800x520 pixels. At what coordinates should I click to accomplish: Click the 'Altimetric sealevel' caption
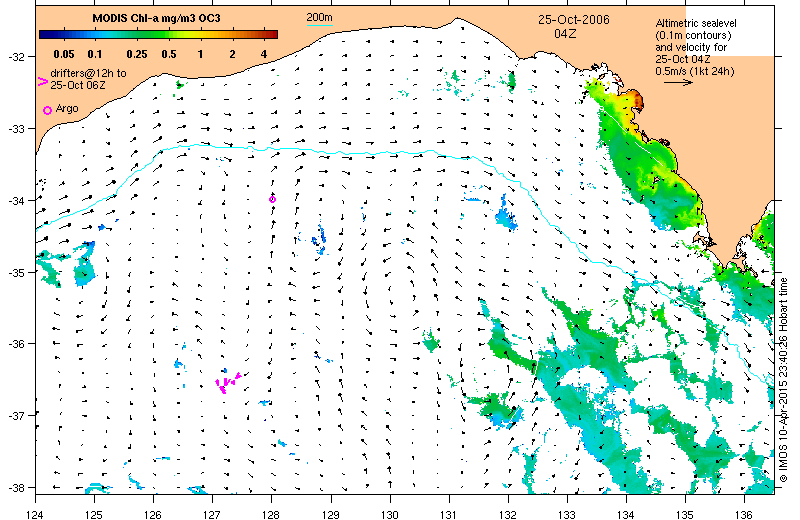coord(696,23)
